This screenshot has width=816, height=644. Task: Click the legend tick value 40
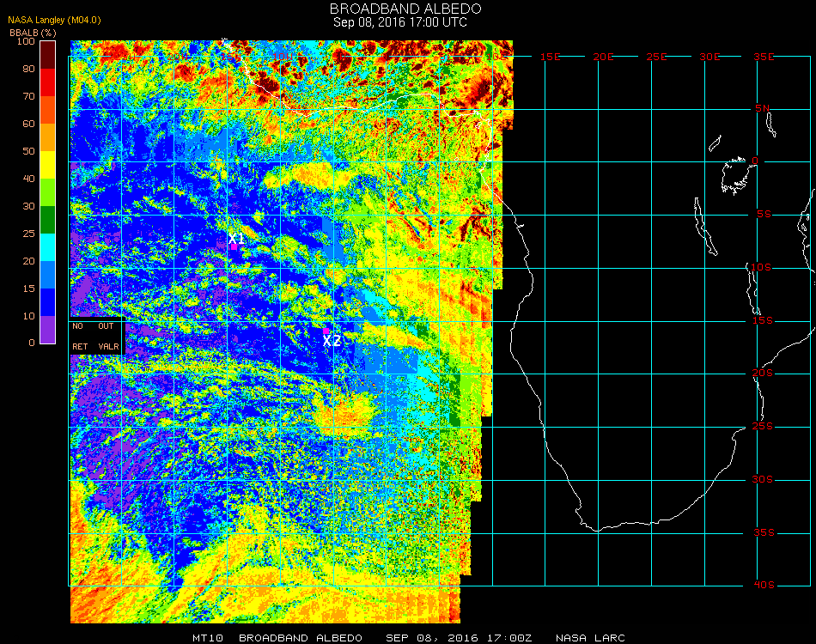pos(28,179)
